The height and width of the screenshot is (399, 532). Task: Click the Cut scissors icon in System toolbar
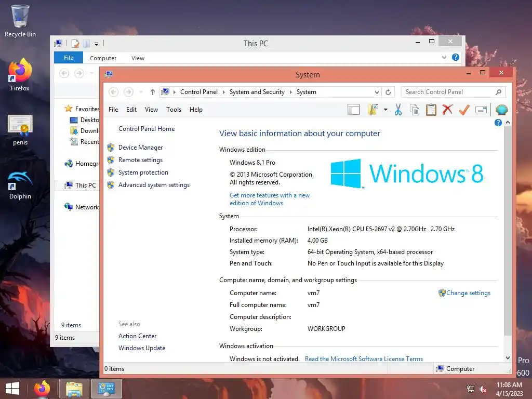tap(398, 110)
